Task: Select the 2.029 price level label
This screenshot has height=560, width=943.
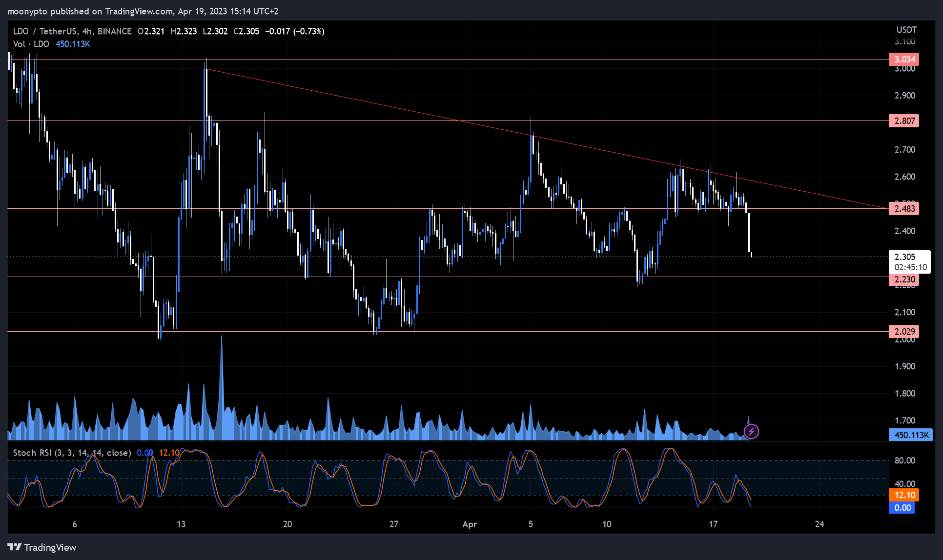Action: coord(904,332)
